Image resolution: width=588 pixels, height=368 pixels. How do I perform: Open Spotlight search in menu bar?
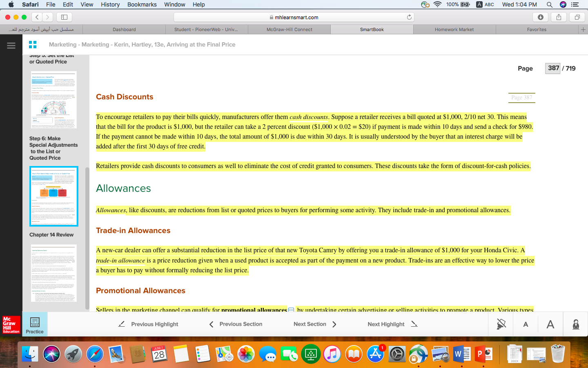(550, 4)
